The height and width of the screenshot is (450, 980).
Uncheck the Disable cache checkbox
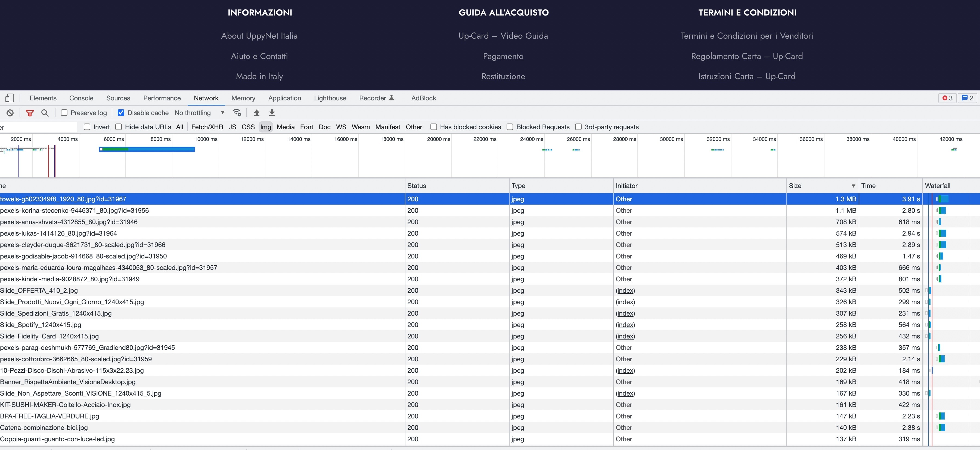pos(121,113)
